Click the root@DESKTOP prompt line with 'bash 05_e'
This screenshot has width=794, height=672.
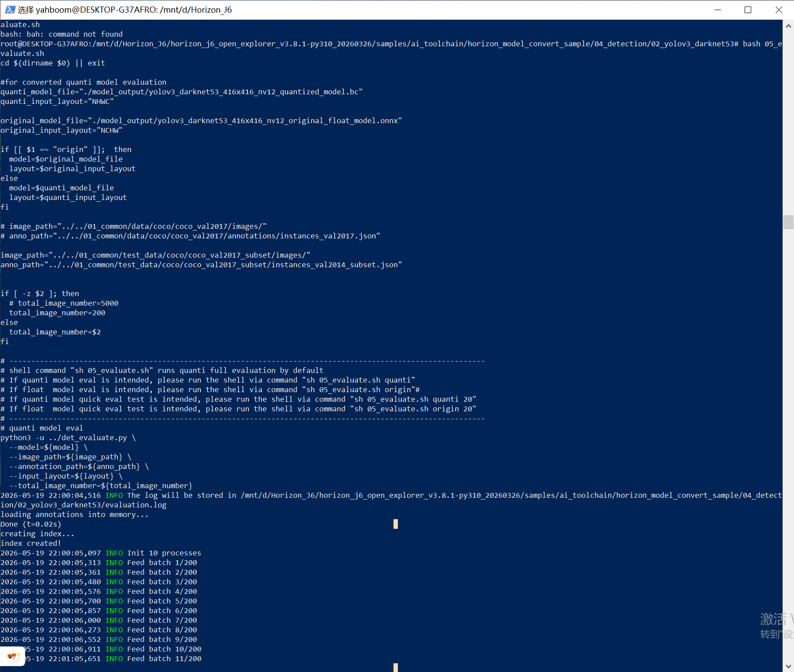391,44
